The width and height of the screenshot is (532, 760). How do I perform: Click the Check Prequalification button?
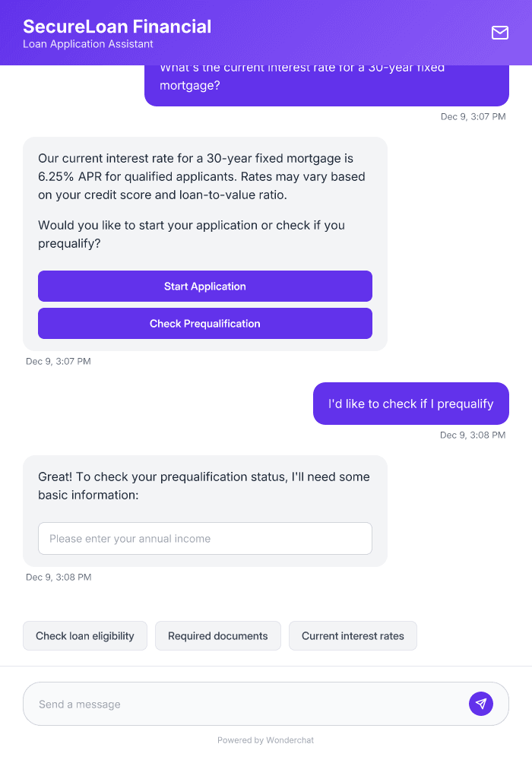pyautogui.click(x=205, y=323)
